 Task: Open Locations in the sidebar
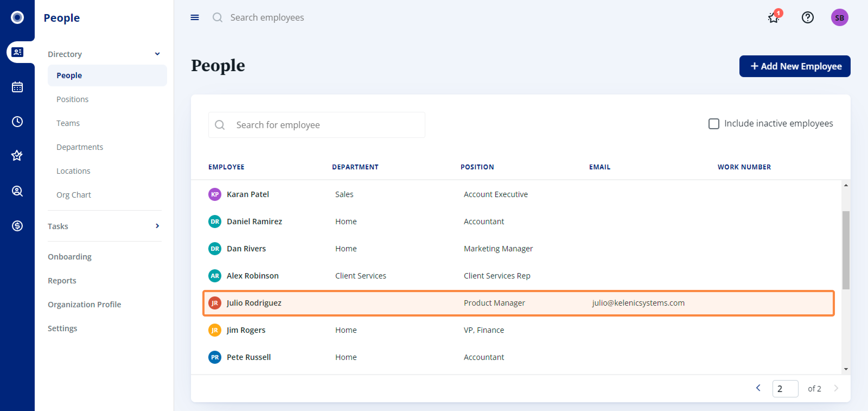(x=73, y=171)
